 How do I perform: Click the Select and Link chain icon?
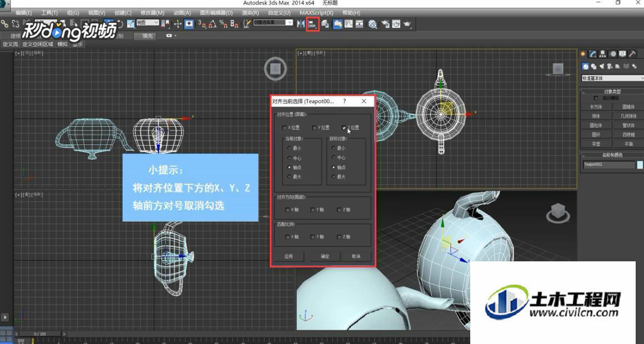click(4, 24)
